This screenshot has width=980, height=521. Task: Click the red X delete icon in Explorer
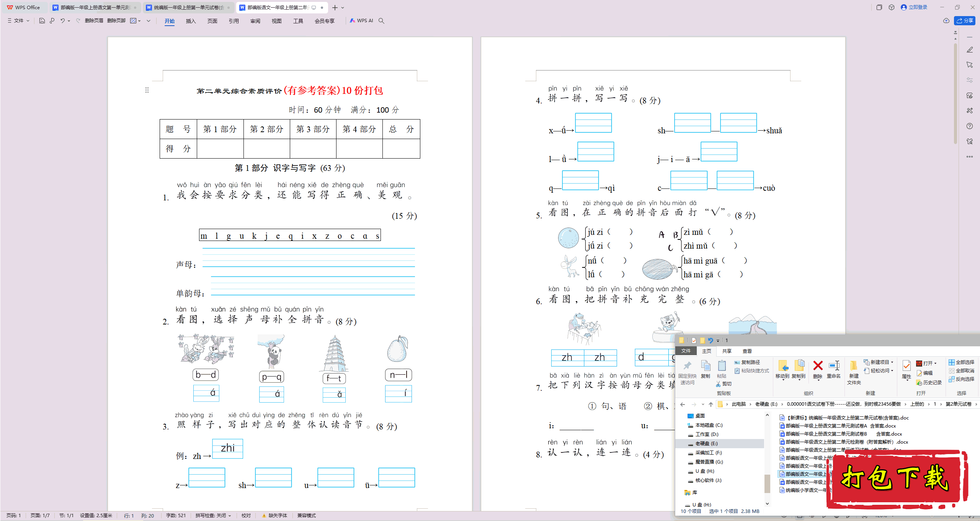coord(818,365)
